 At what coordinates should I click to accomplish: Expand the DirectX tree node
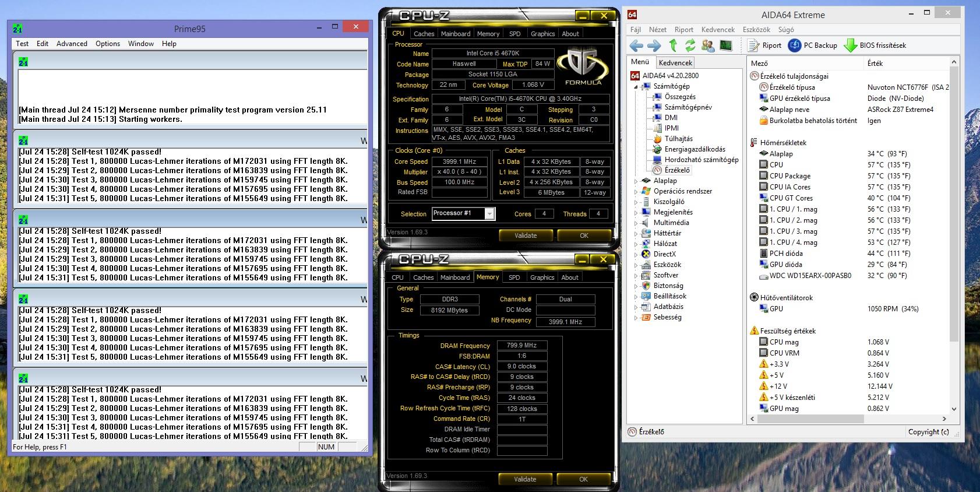click(636, 254)
